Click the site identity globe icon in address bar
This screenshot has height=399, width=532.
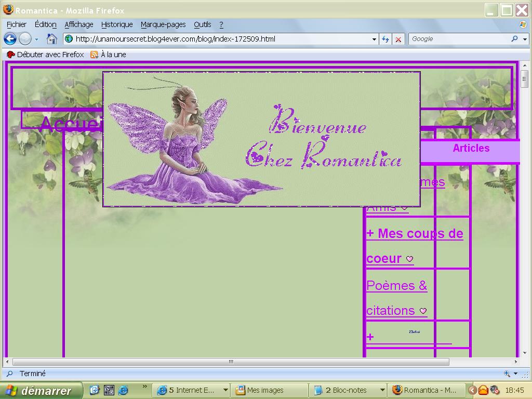(x=69, y=38)
